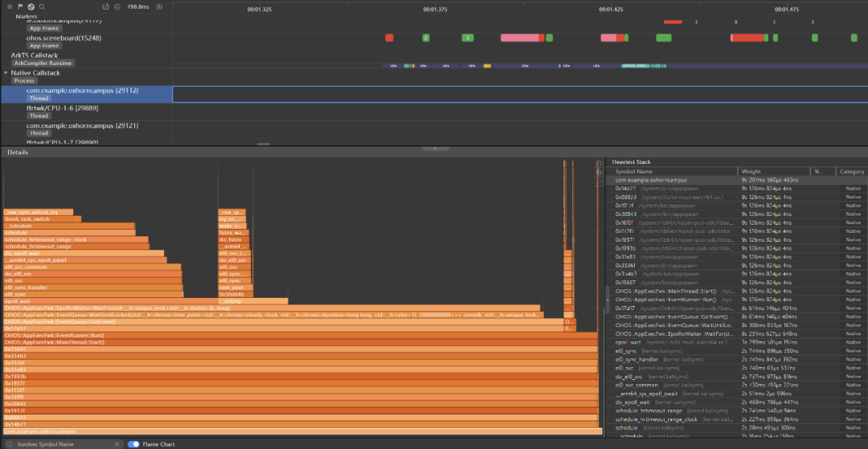Zoom in the flame chart

[599, 173]
